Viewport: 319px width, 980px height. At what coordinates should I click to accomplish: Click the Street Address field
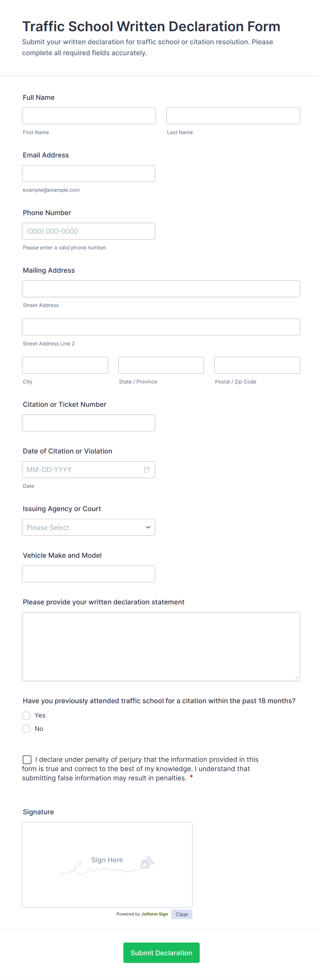coord(161,289)
